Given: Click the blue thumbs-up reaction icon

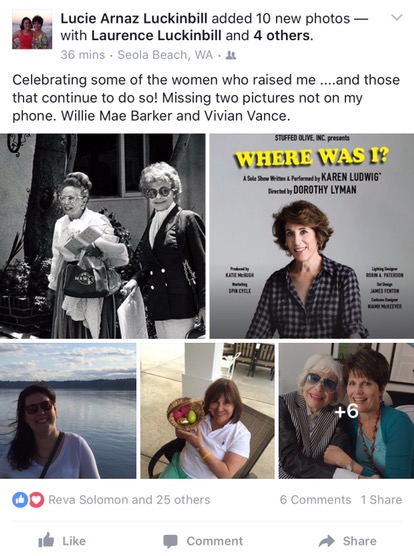Looking at the screenshot, I should [x=20, y=500].
